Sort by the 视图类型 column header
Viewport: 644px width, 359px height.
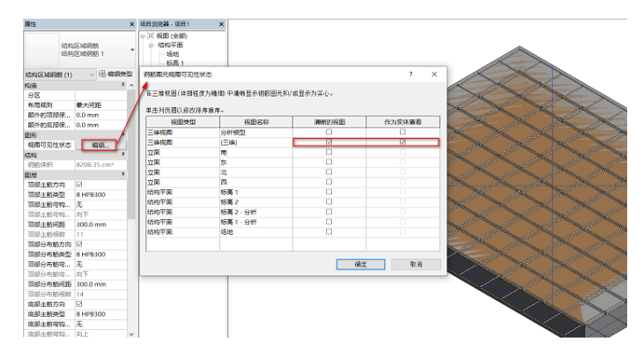coord(183,122)
